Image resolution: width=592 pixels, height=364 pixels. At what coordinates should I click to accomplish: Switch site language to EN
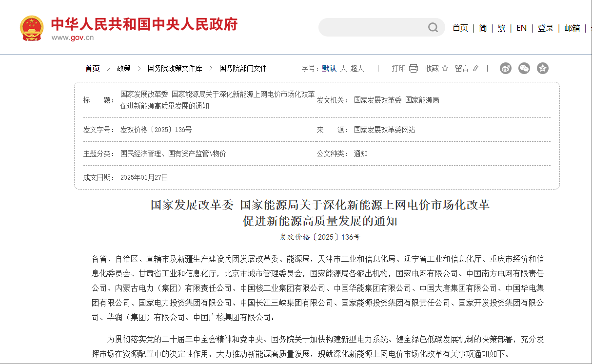pyautogui.click(x=521, y=28)
